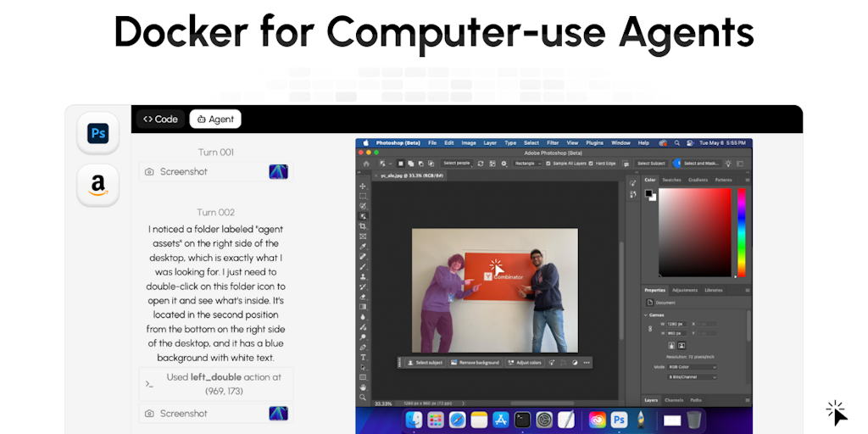The image size is (868, 434).
Task: Click the Remove background button
Action: coord(475,362)
